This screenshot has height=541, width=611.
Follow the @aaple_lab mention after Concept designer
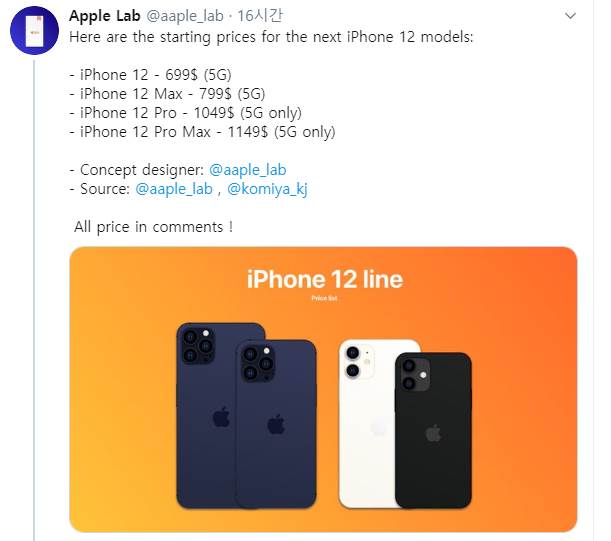click(x=247, y=170)
